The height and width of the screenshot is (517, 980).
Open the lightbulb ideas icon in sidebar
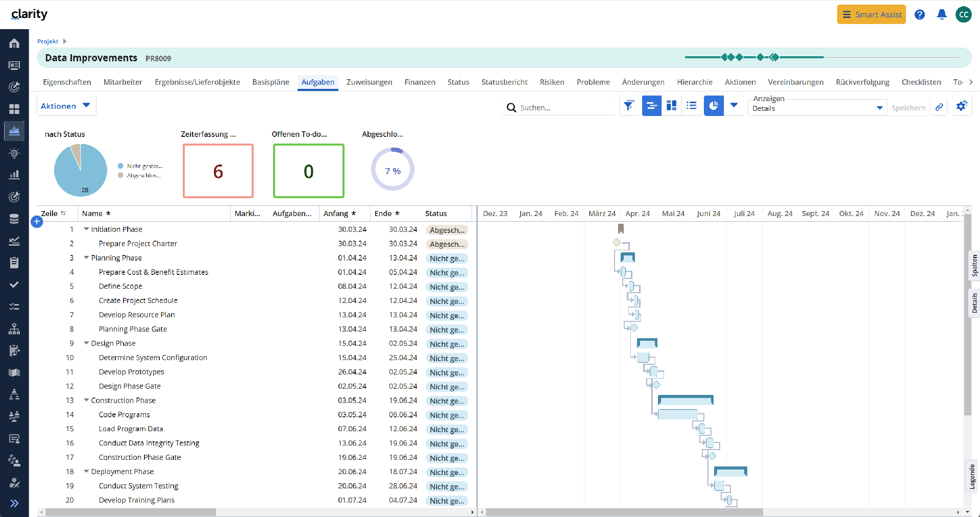click(x=14, y=153)
